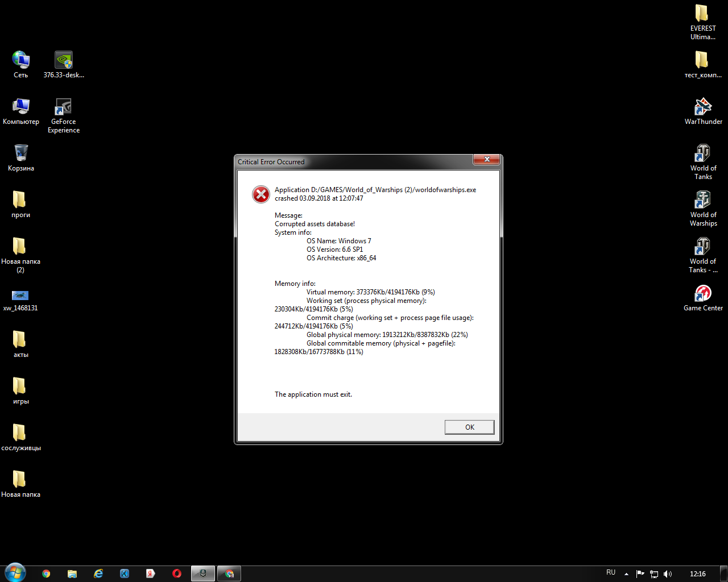Select the Компьютер desktop icon

(x=21, y=111)
